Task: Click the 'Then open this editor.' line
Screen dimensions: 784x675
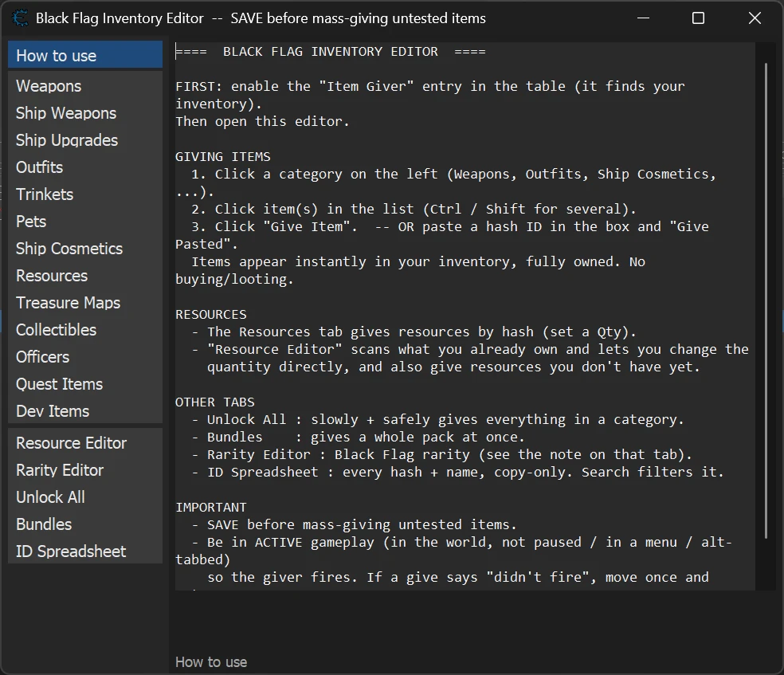Action: pos(262,121)
